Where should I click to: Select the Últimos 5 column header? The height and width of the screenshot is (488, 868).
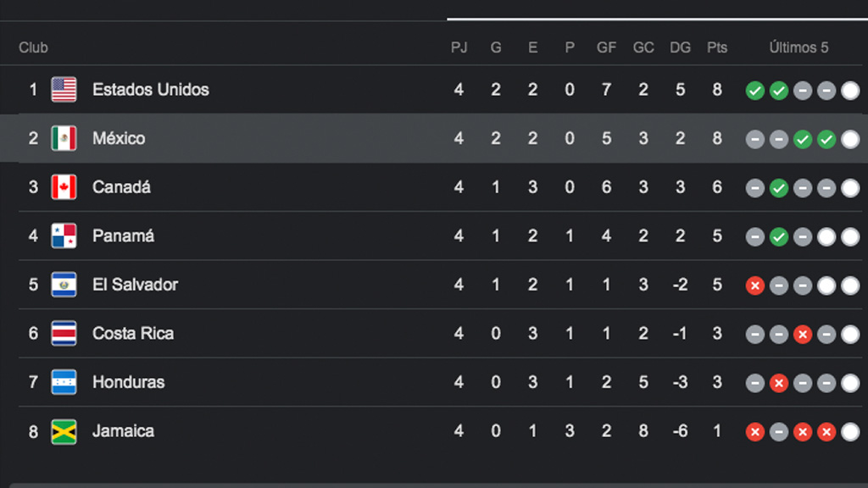point(798,47)
